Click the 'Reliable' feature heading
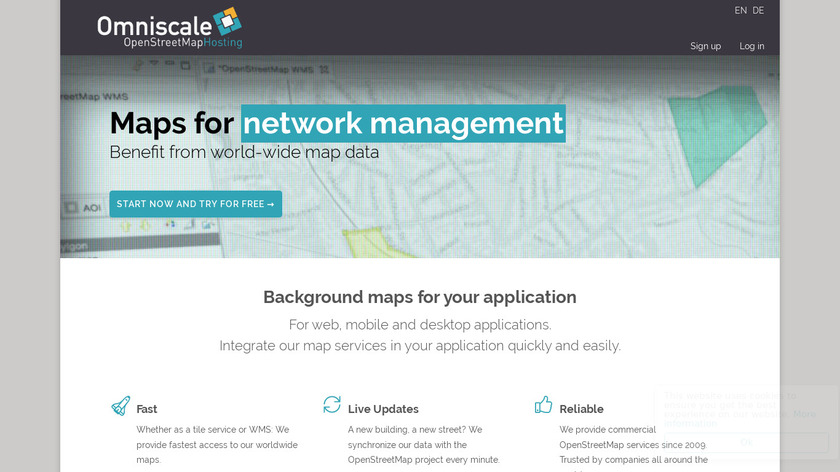The width and height of the screenshot is (840, 472). [x=581, y=409]
